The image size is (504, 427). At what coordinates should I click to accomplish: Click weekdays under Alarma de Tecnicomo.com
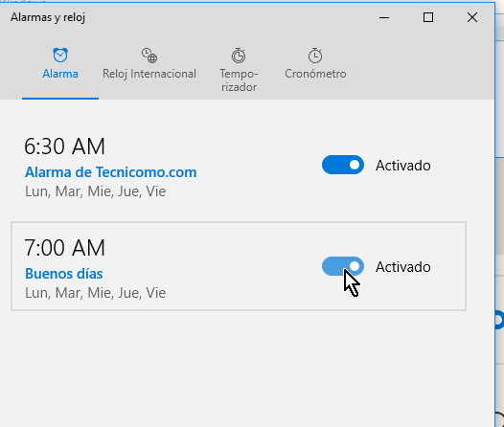96,191
